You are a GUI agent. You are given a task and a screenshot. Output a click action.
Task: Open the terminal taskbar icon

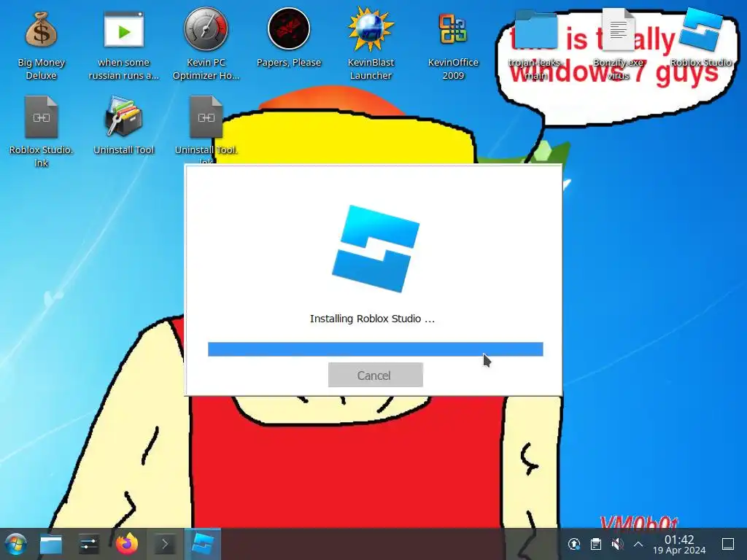click(x=165, y=544)
